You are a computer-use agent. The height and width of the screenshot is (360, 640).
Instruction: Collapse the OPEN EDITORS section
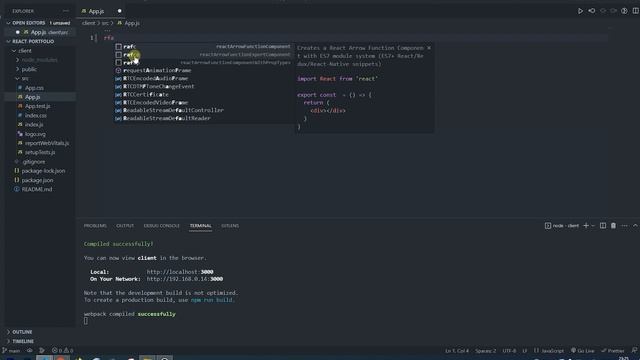click(39, 23)
